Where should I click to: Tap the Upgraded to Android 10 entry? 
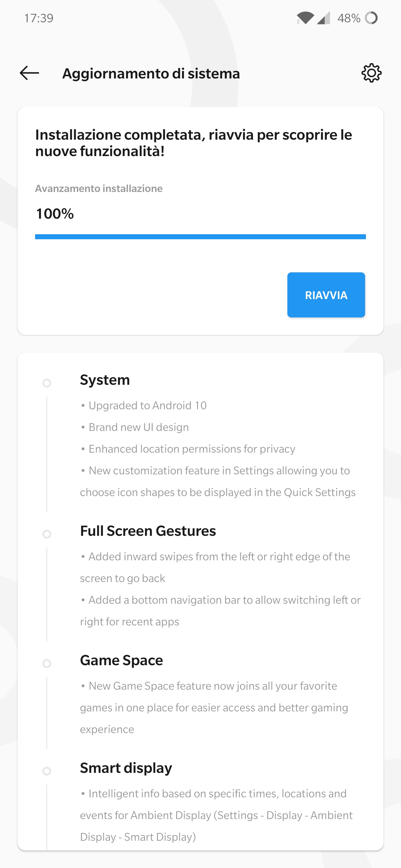click(x=144, y=405)
